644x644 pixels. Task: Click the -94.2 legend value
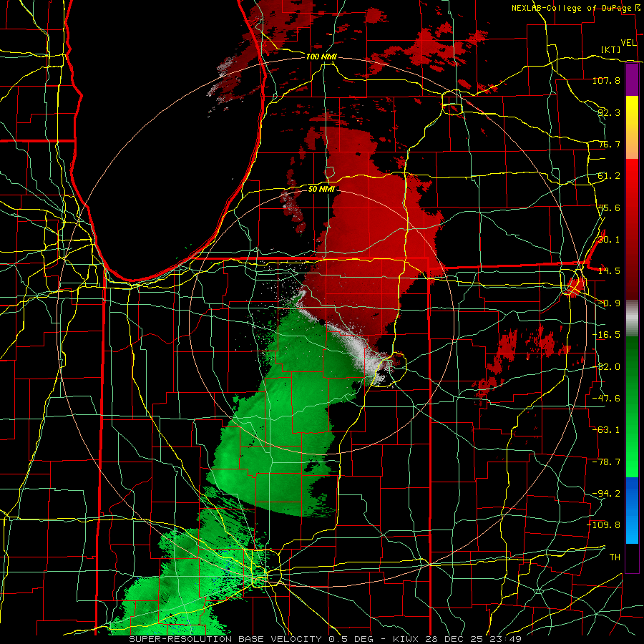pyautogui.click(x=606, y=494)
